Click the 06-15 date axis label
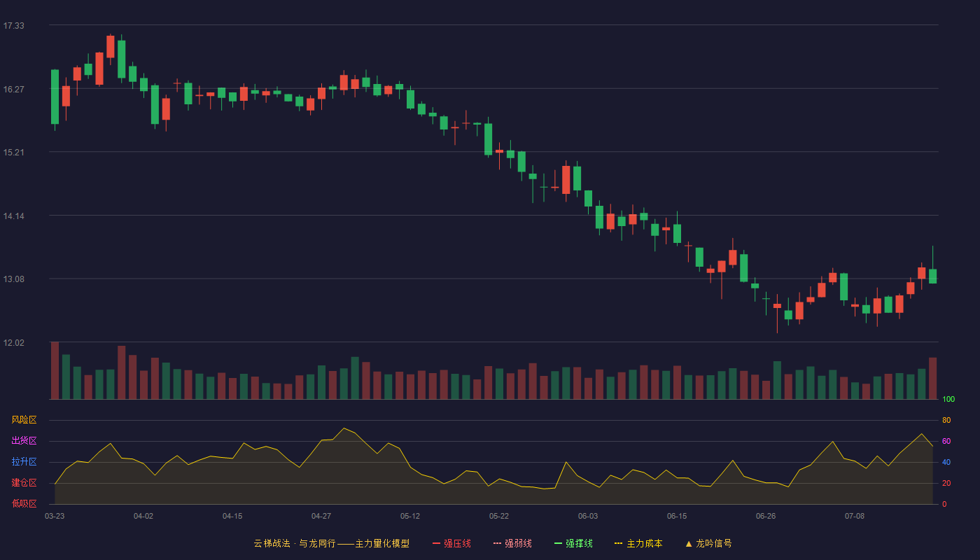Screen dimensions: 980x560 [x=677, y=516]
